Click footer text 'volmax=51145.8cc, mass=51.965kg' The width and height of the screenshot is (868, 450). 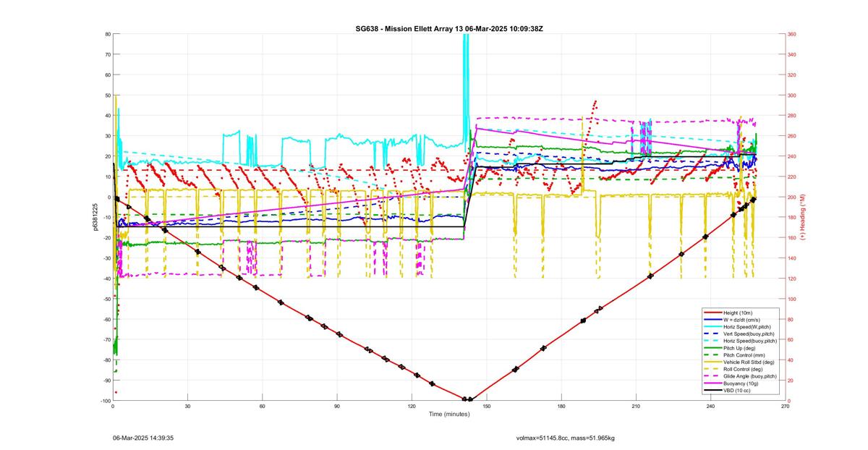(x=565, y=438)
